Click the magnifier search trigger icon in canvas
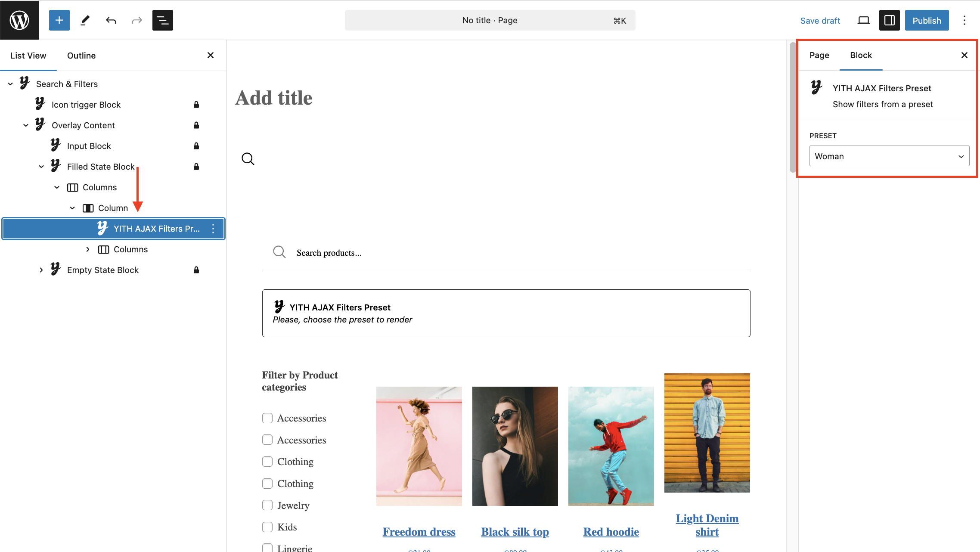The height and width of the screenshot is (552, 980). pyautogui.click(x=248, y=159)
